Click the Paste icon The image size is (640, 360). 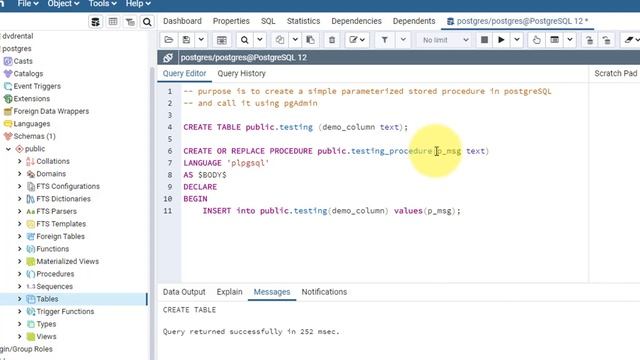(x=311, y=40)
